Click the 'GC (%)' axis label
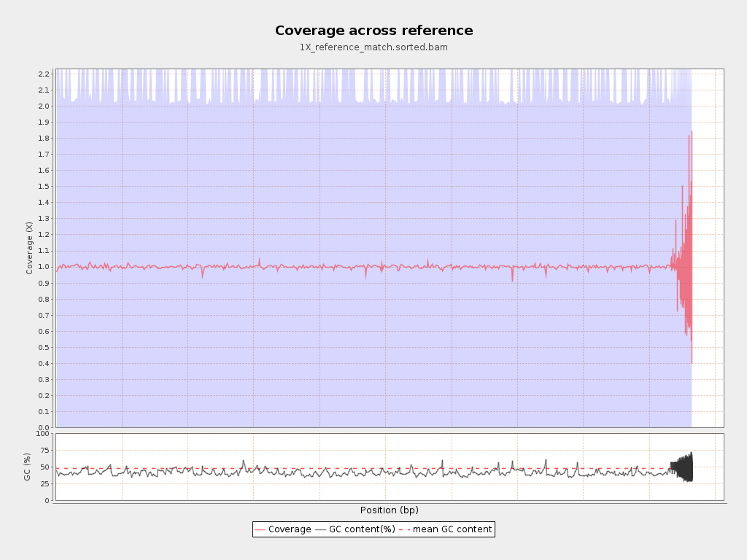747x560 pixels. pyautogui.click(x=28, y=467)
